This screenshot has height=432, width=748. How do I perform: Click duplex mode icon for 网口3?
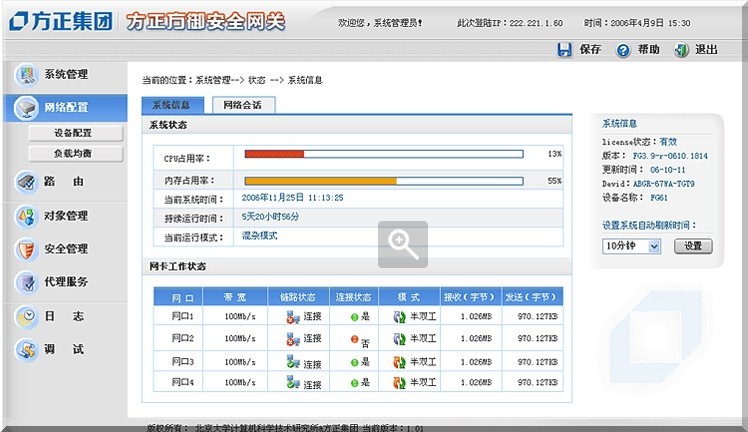(x=399, y=362)
